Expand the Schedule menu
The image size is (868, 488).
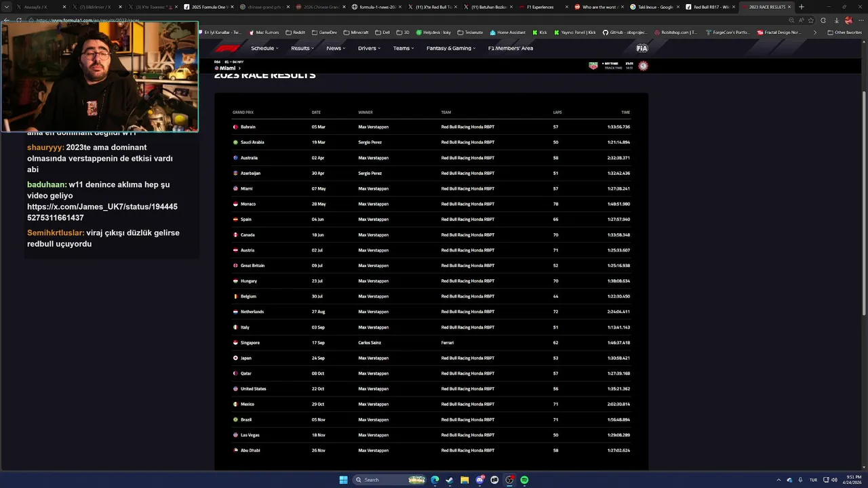[x=264, y=48]
